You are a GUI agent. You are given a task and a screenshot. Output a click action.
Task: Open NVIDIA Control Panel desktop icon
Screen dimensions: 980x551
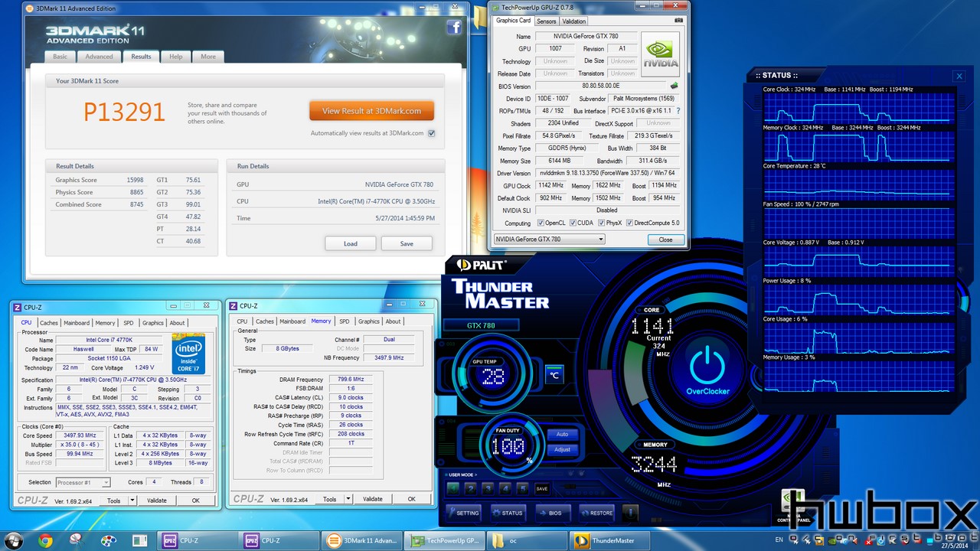click(x=794, y=507)
